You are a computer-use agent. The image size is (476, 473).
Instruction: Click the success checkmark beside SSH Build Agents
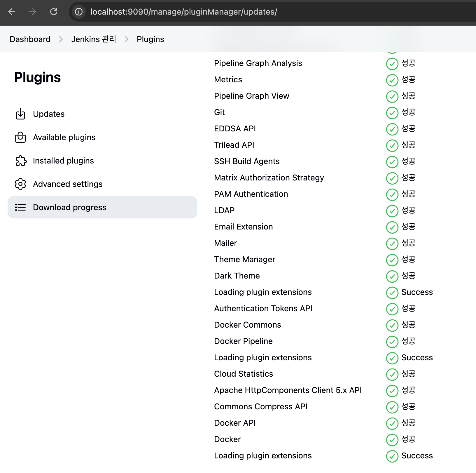click(392, 162)
